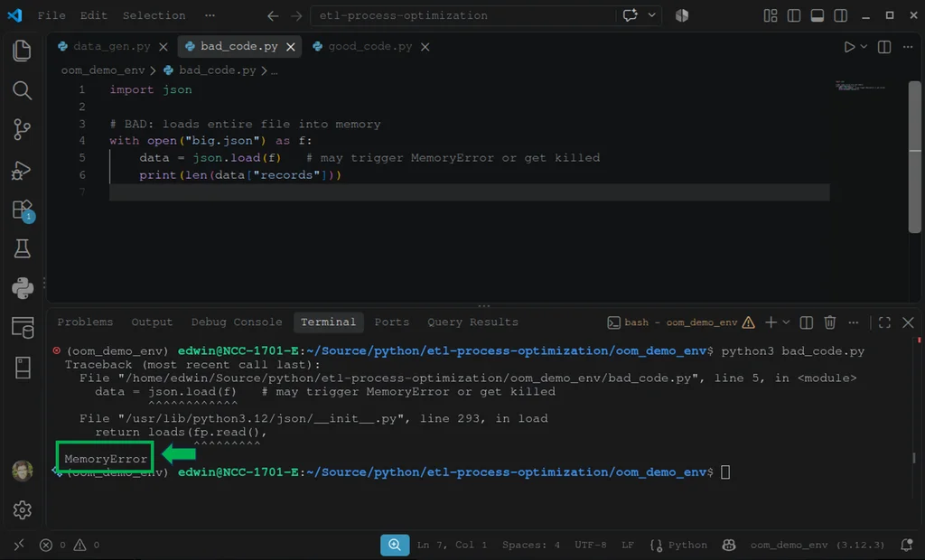
Task: Open the Testing flask view
Action: [22, 248]
